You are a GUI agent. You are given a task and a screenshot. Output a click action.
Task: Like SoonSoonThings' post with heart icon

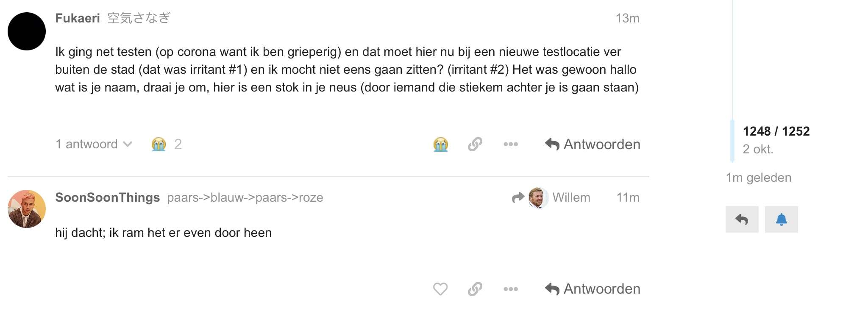pyautogui.click(x=440, y=289)
